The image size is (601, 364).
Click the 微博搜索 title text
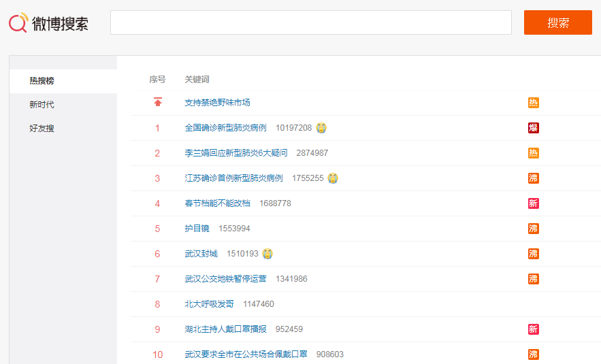pyautogui.click(x=60, y=23)
